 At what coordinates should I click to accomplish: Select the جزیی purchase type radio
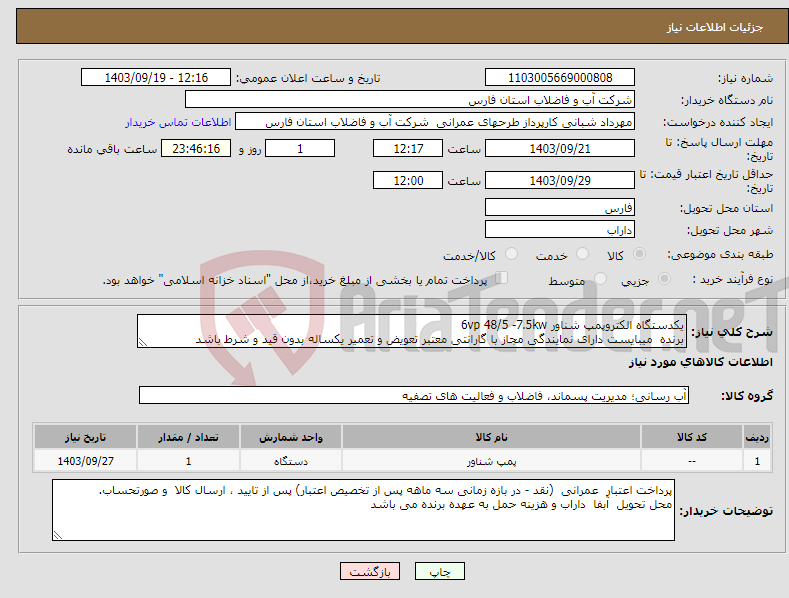point(664,278)
